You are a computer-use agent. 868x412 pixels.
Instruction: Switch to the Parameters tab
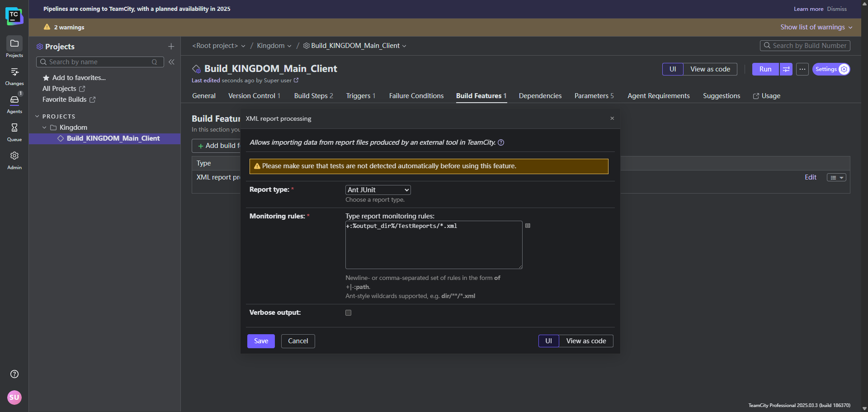(x=594, y=96)
